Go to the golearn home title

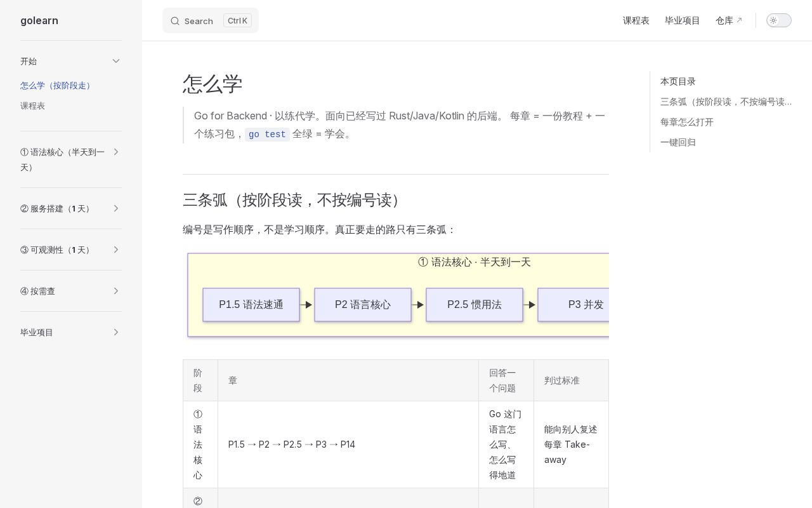click(x=39, y=20)
